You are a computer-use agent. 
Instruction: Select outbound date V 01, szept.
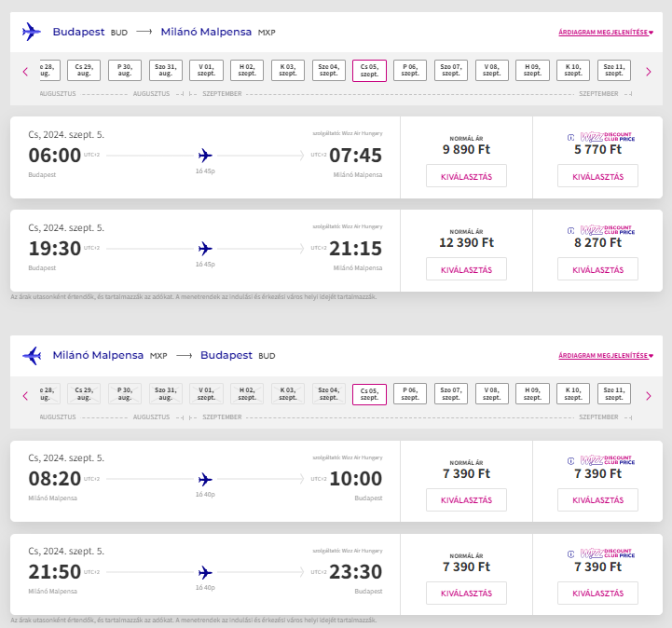point(206,71)
